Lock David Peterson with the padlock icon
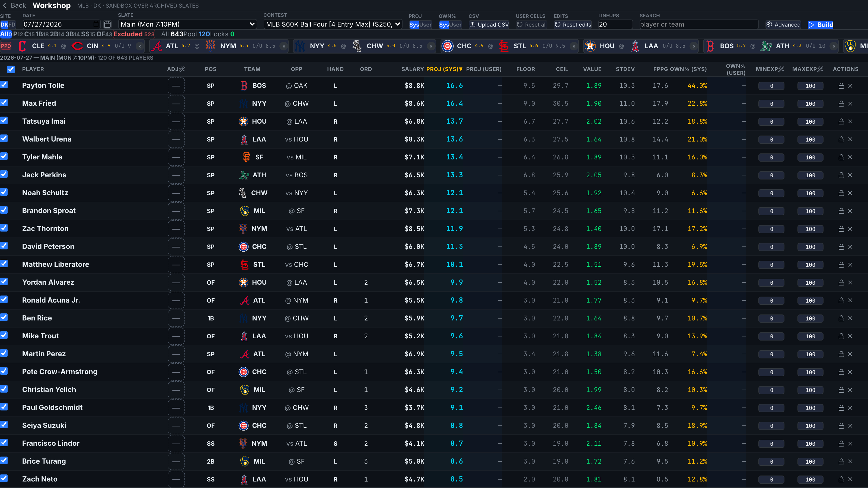The width and height of the screenshot is (868, 488). click(x=841, y=247)
